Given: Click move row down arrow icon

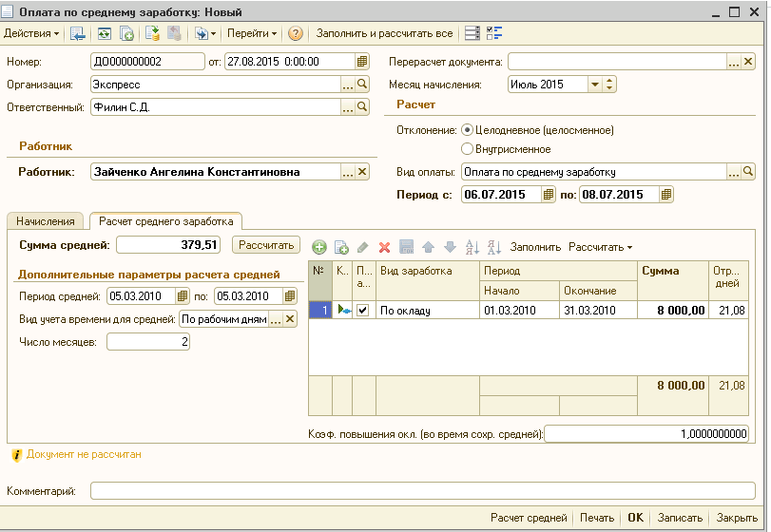Looking at the screenshot, I should click(450, 247).
